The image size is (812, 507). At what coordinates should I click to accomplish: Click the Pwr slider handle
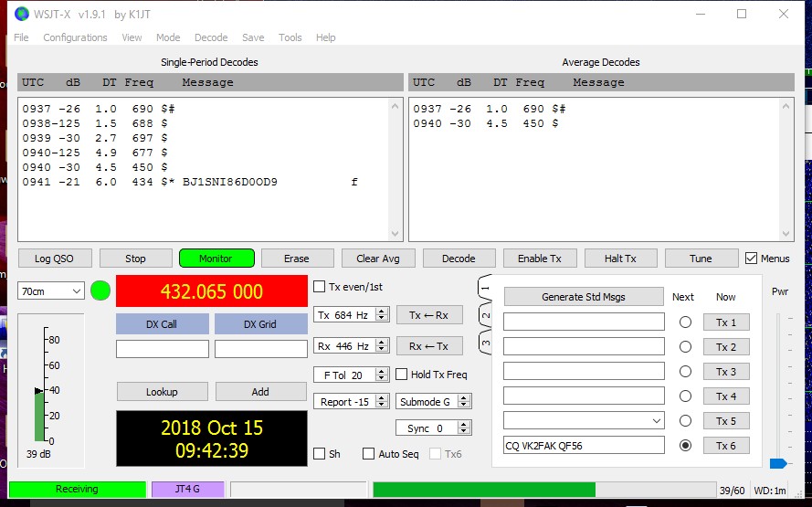click(777, 463)
